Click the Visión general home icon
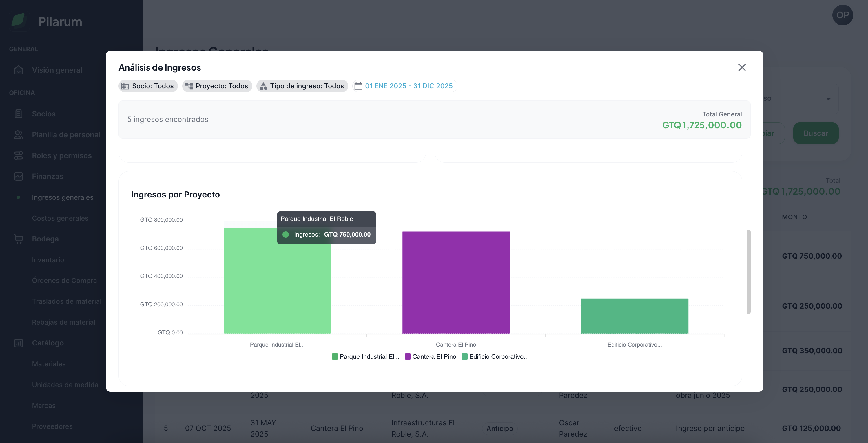Image resolution: width=868 pixels, height=443 pixels. click(19, 70)
